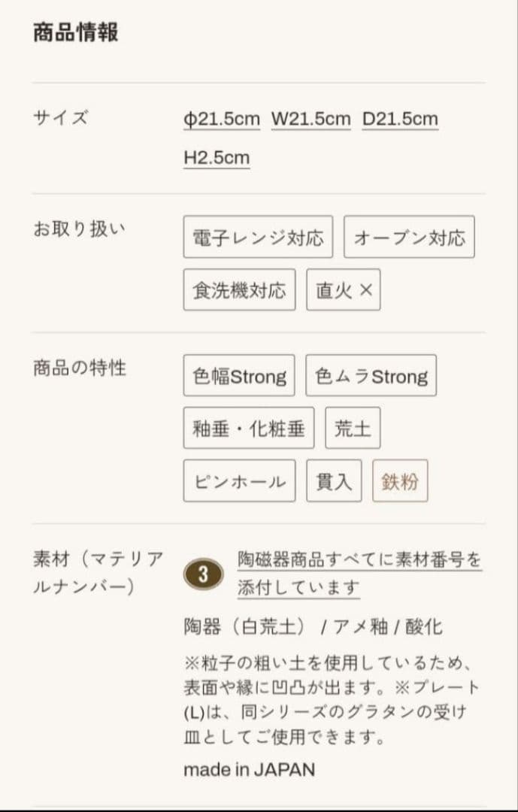Open the highlighted 鉄粉 tag
The width and height of the screenshot is (518, 812).
[400, 481]
